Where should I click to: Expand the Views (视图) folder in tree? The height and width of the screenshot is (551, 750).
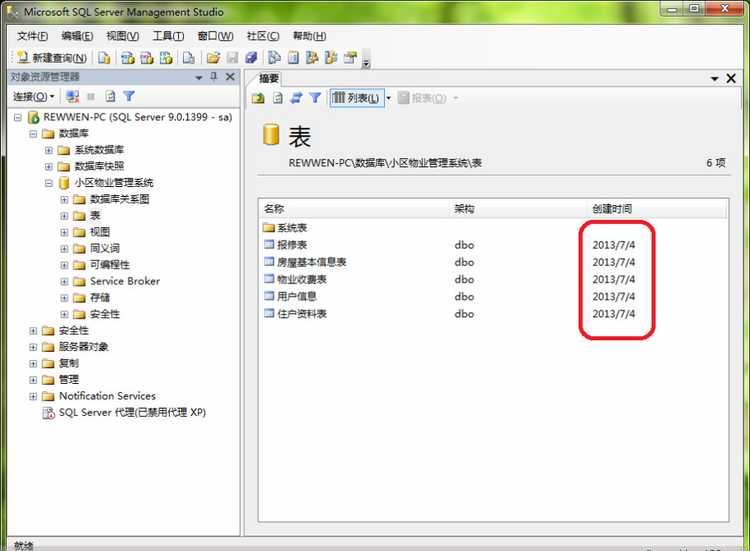coord(64,232)
